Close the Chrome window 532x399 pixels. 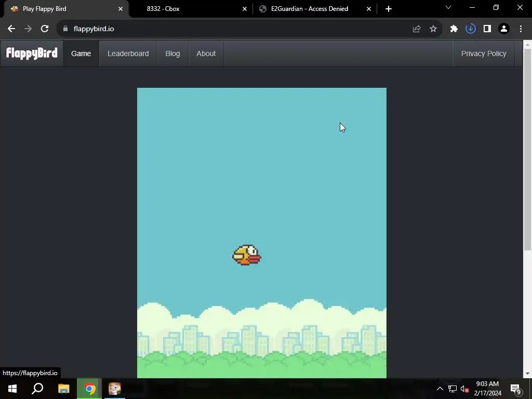[520, 7]
